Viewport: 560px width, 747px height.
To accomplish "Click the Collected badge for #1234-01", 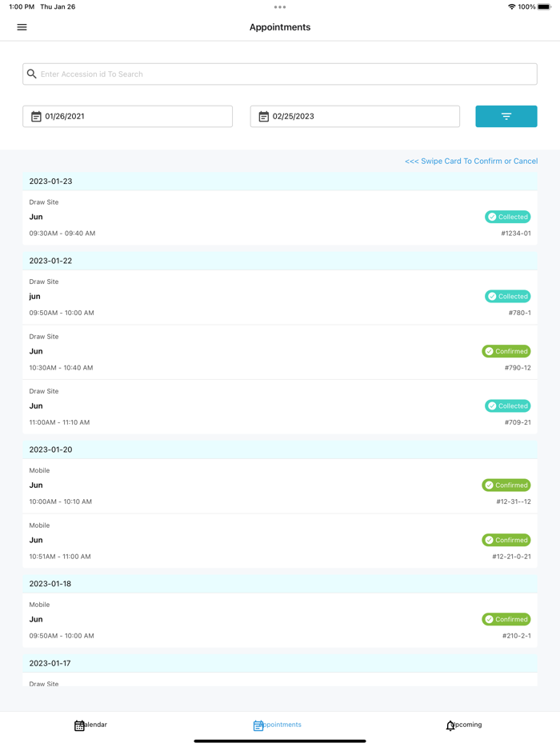I will click(507, 217).
